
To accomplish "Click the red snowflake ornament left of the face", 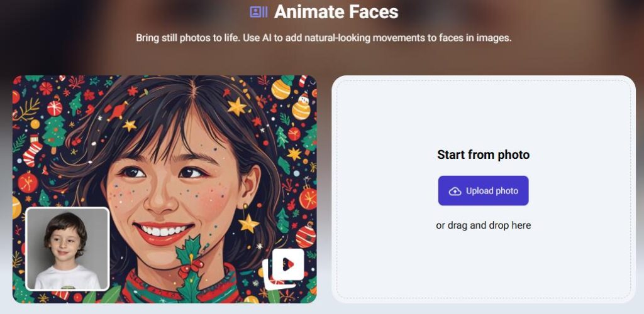I will click(28, 183).
